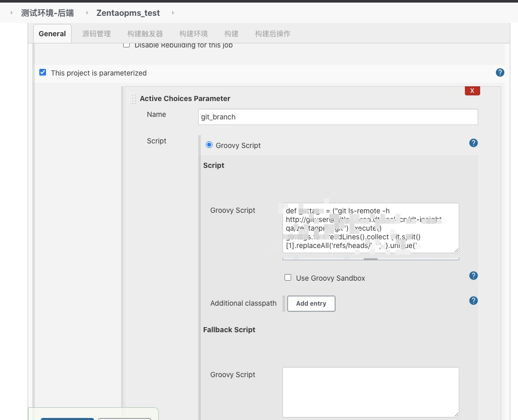Open the 构建后操作 tab
518x420 pixels.
[x=273, y=34]
